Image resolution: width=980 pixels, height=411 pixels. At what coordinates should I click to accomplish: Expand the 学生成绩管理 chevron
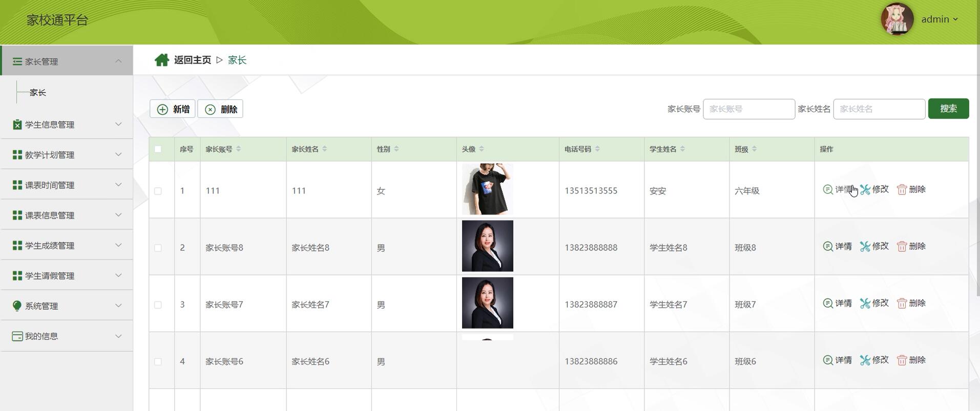click(x=118, y=245)
